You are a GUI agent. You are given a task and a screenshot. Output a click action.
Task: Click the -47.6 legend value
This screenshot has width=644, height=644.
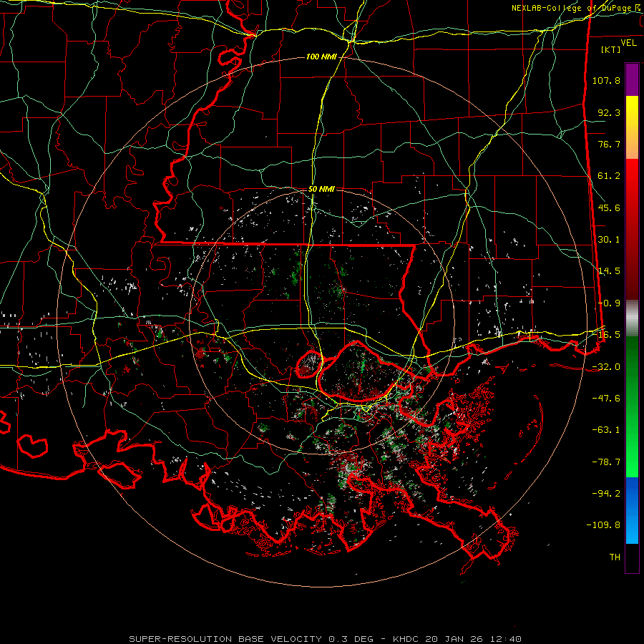[x=606, y=399]
